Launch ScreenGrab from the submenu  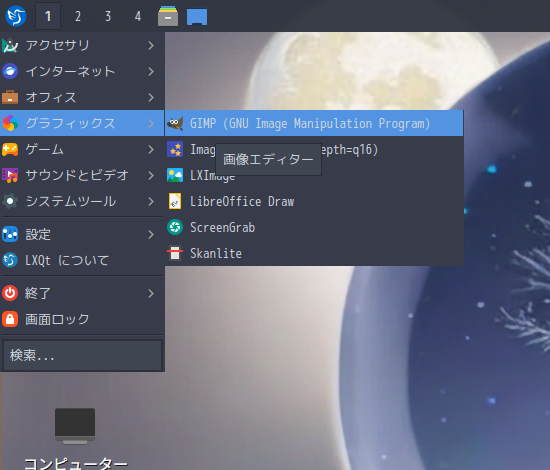click(x=314, y=227)
